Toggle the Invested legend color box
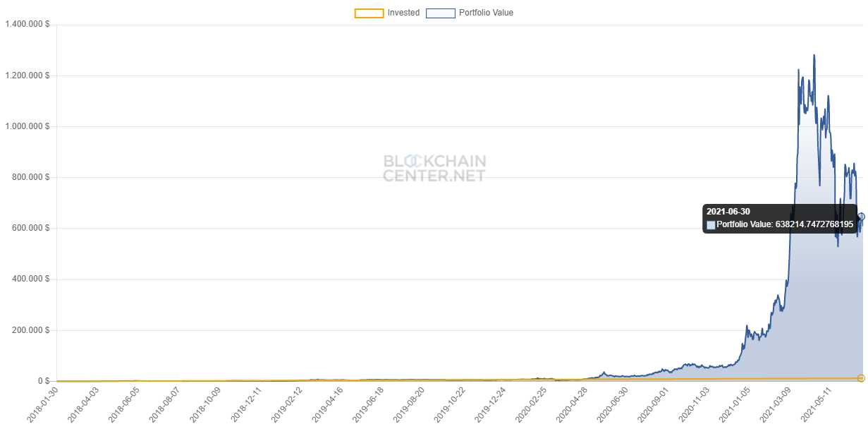This screenshot has height=429, width=868. tap(369, 13)
